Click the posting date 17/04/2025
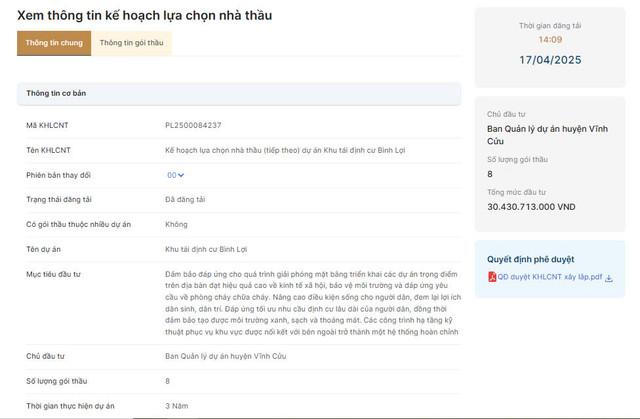Viewport: 640px width, 419px height. click(550, 60)
